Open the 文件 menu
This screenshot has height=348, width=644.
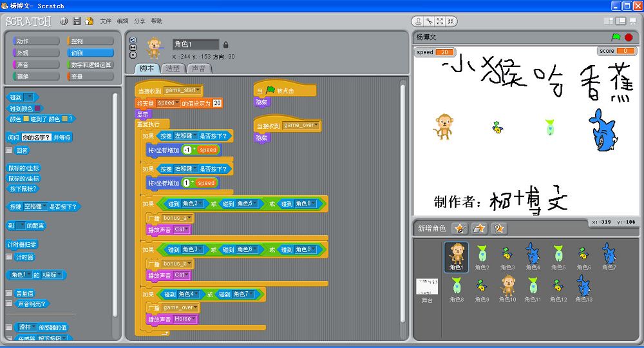106,21
